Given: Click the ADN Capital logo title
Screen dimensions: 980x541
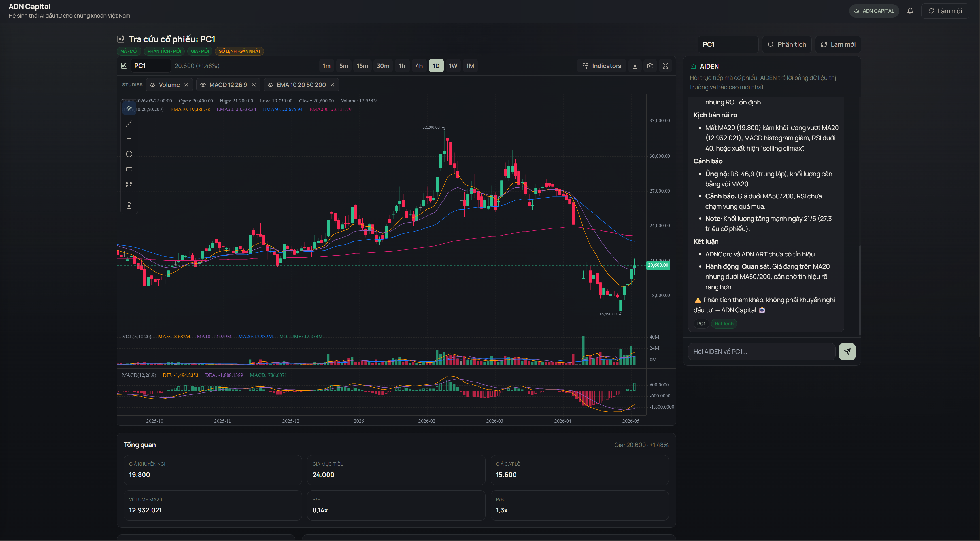Looking at the screenshot, I should click(29, 7).
